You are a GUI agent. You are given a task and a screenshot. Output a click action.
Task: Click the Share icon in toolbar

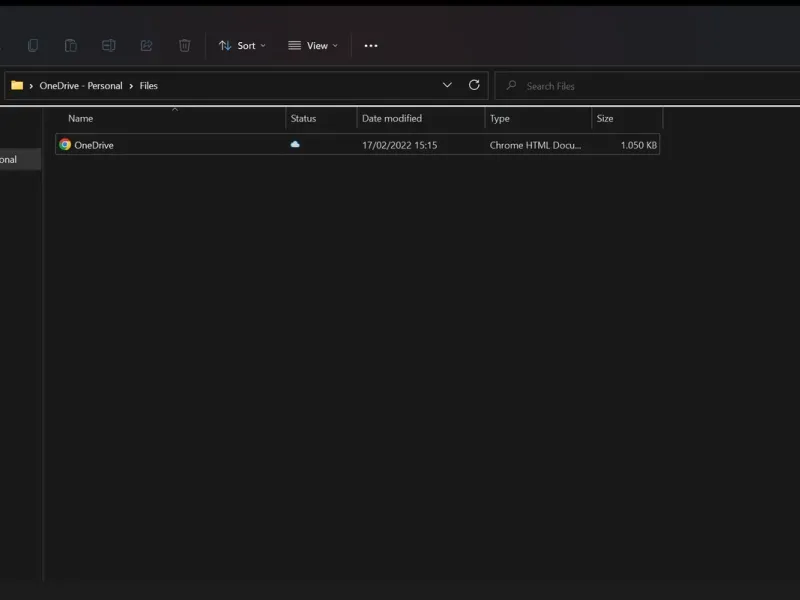[146, 45]
